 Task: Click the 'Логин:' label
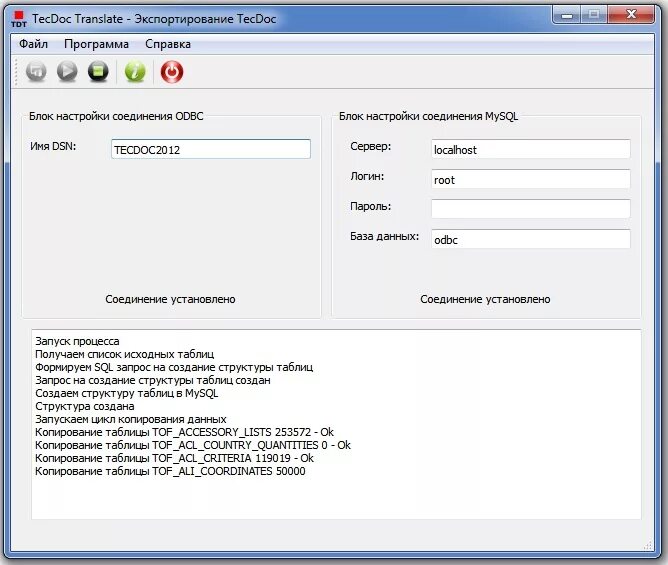[367, 176]
